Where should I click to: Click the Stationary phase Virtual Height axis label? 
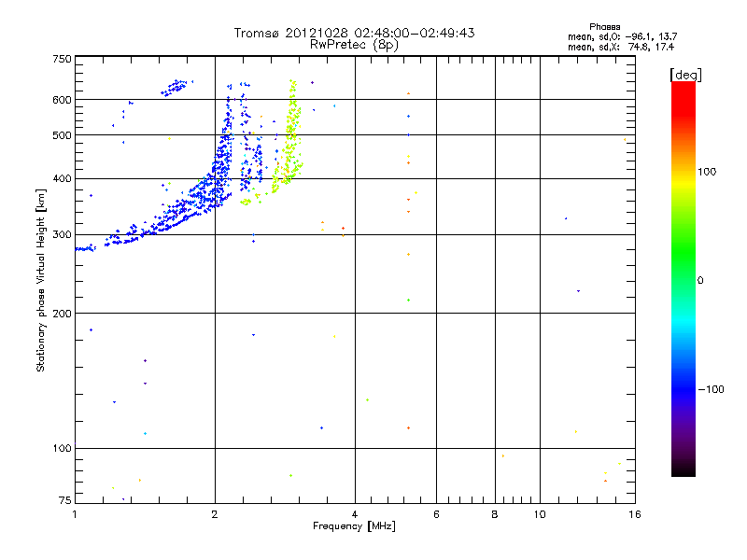pyautogui.click(x=41, y=280)
